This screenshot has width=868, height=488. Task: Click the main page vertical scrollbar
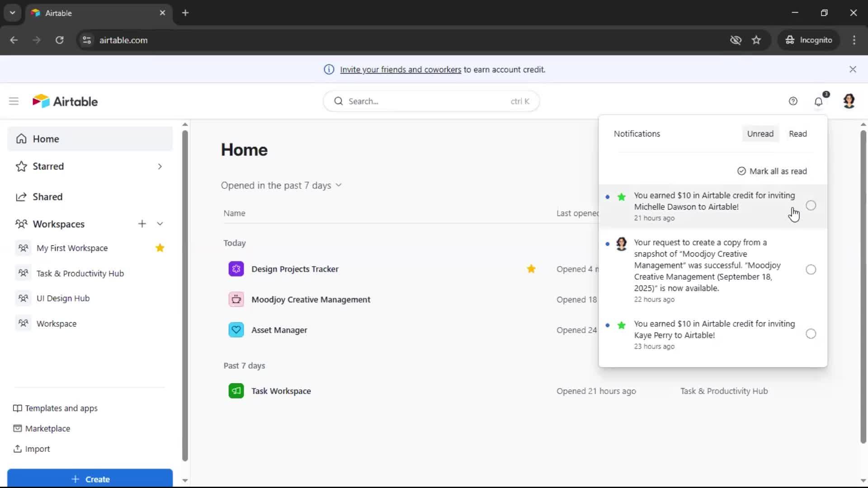coord(863,287)
